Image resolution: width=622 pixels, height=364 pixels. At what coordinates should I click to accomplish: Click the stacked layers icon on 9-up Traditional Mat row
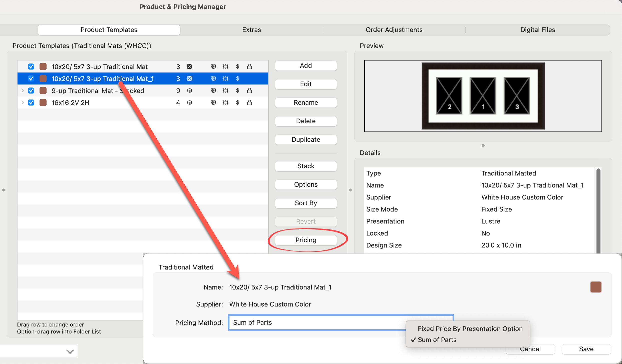point(190,90)
